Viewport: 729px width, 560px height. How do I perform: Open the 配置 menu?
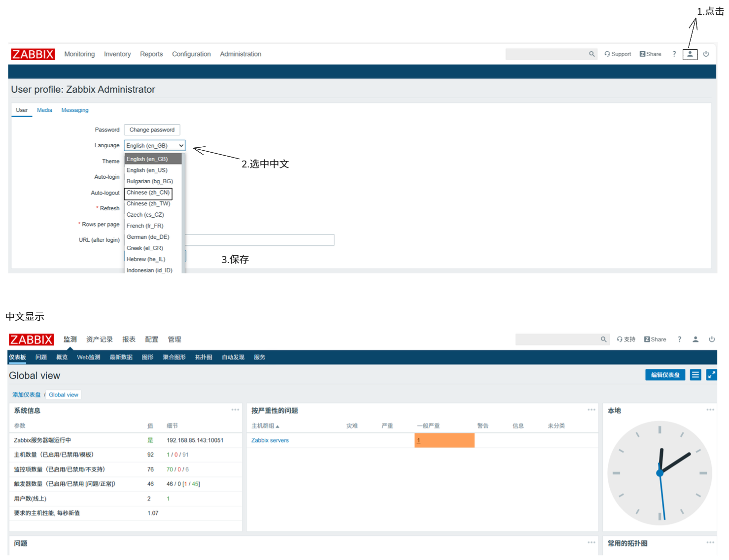point(152,339)
